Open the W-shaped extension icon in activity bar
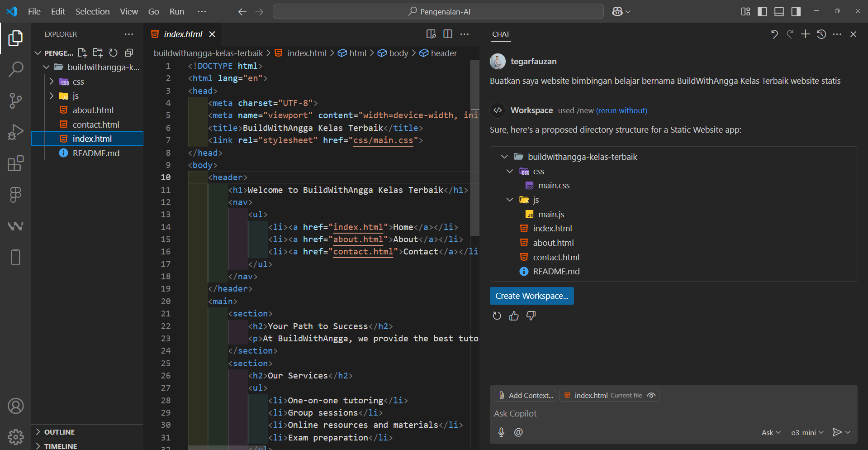This screenshot has height=450, width=868. click(15, 226)
